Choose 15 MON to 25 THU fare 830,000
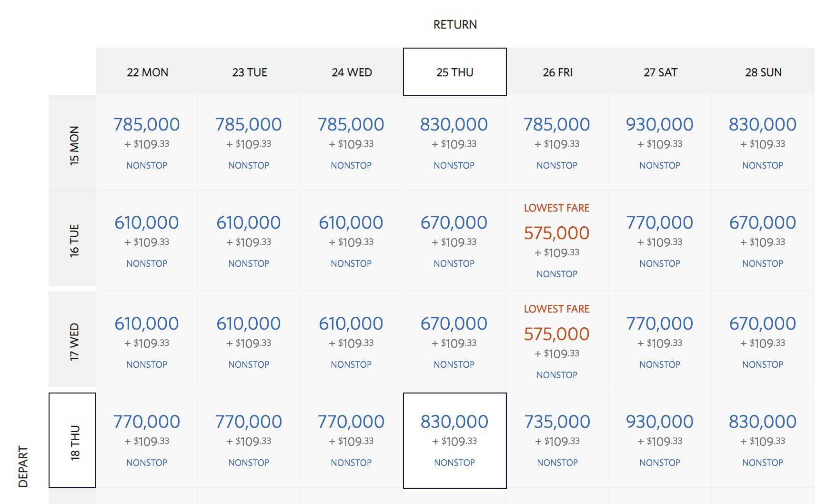The width and height of the screenshot is (827, 504). click(454, 143)
